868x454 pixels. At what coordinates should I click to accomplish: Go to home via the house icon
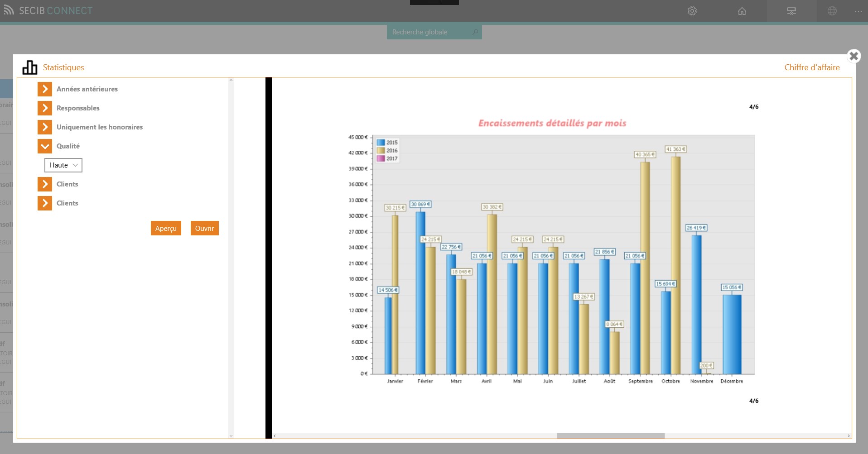point(742,11)
